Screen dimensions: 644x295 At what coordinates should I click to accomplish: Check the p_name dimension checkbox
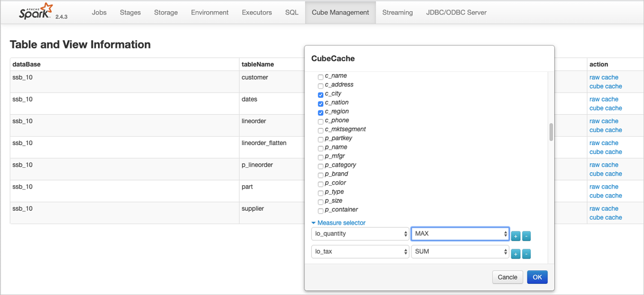(x=321, y=148)
